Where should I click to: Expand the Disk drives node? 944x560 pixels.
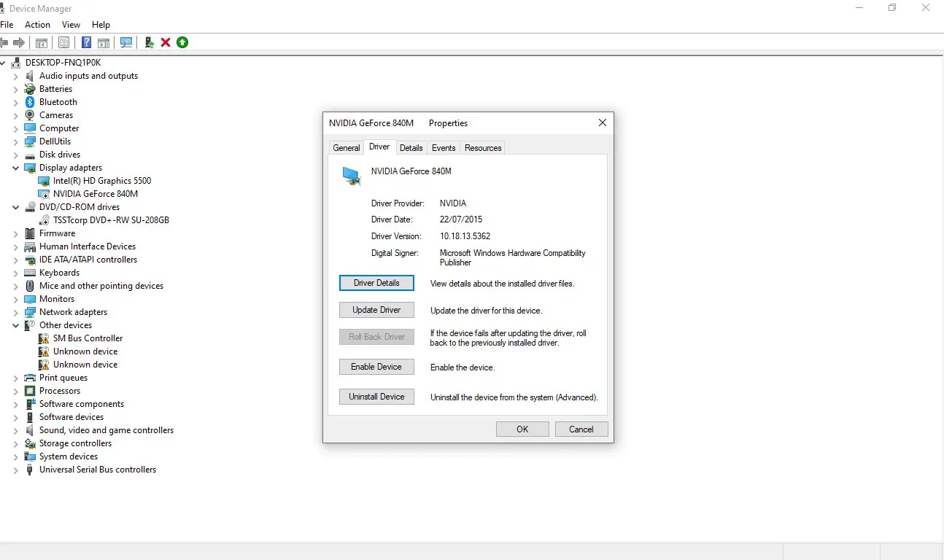pos(15,155)
